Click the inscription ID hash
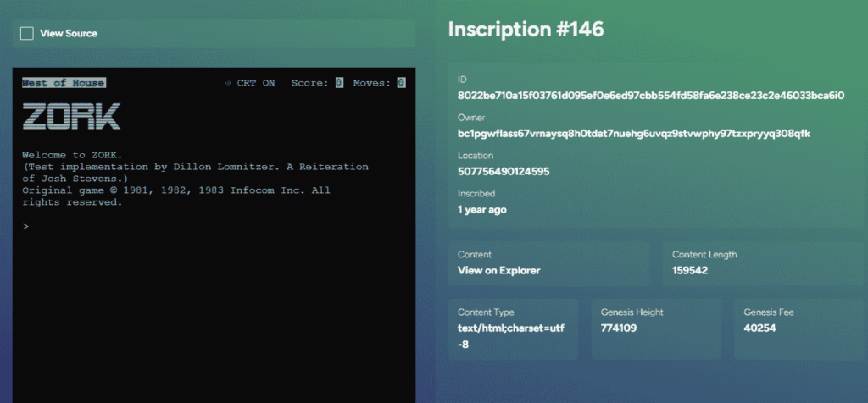The width and height of the screenshot is (868, 403). (650, 95)
